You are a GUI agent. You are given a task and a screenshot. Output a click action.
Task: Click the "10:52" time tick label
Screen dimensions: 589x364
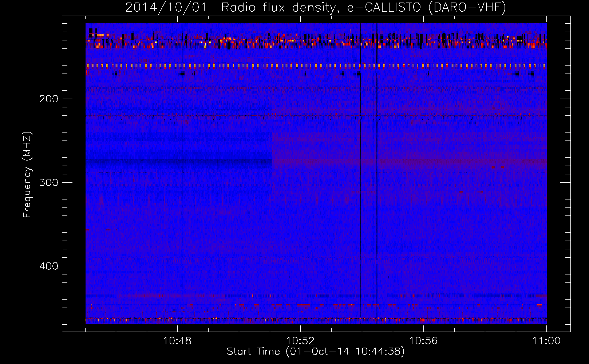(300, 341)
